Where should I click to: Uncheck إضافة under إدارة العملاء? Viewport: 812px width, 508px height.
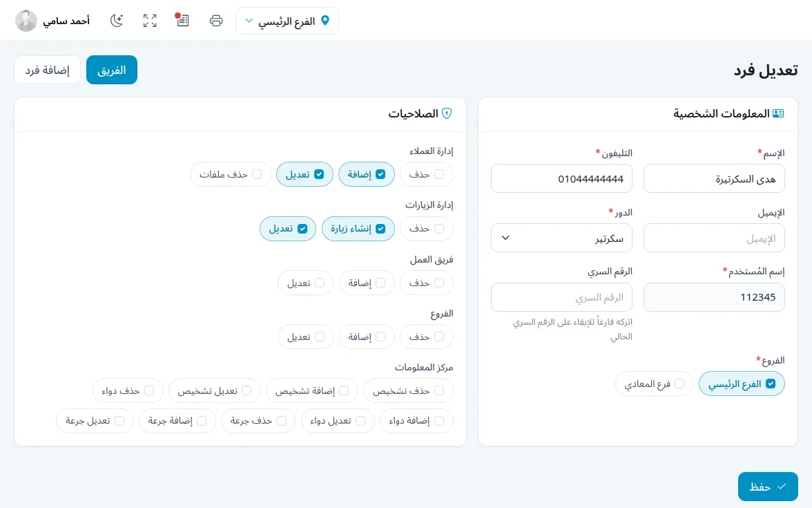click(x=380, y=174)
